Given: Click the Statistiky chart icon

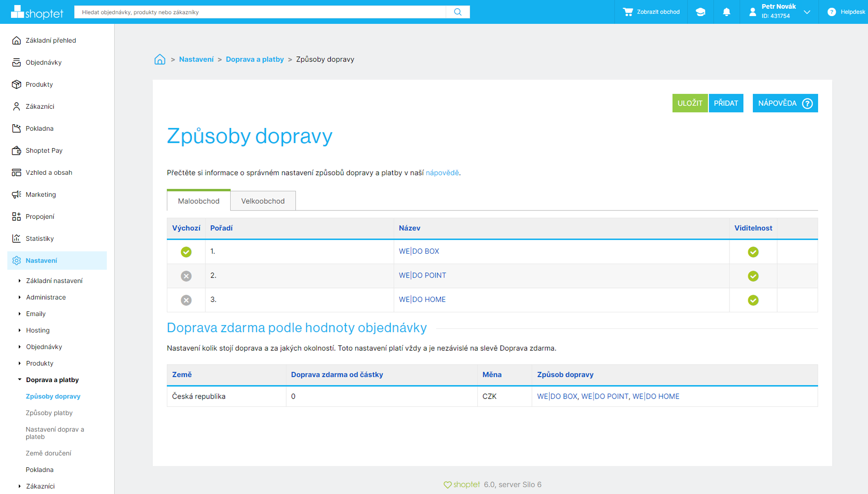Looking at the screenshot, I should click(17, 239).
